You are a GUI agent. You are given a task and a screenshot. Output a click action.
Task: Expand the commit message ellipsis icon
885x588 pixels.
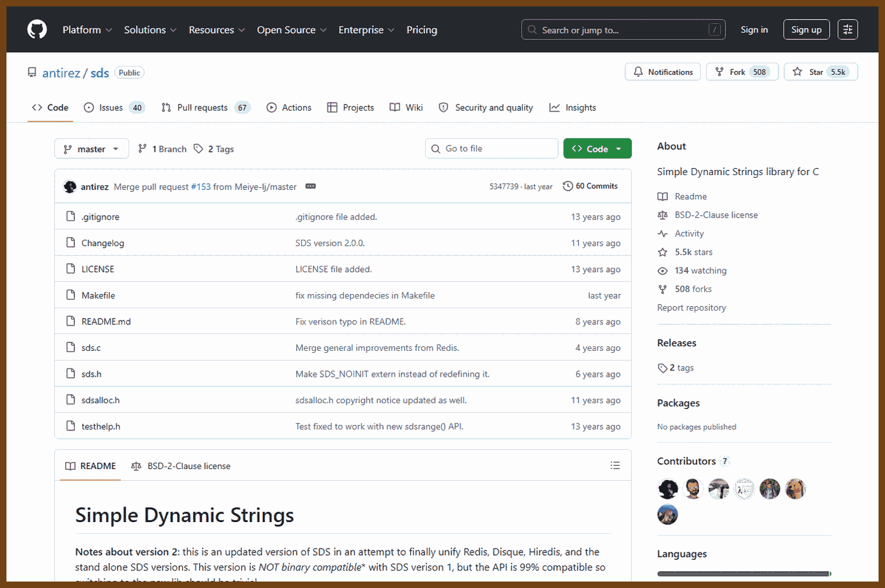coord(311,186)
